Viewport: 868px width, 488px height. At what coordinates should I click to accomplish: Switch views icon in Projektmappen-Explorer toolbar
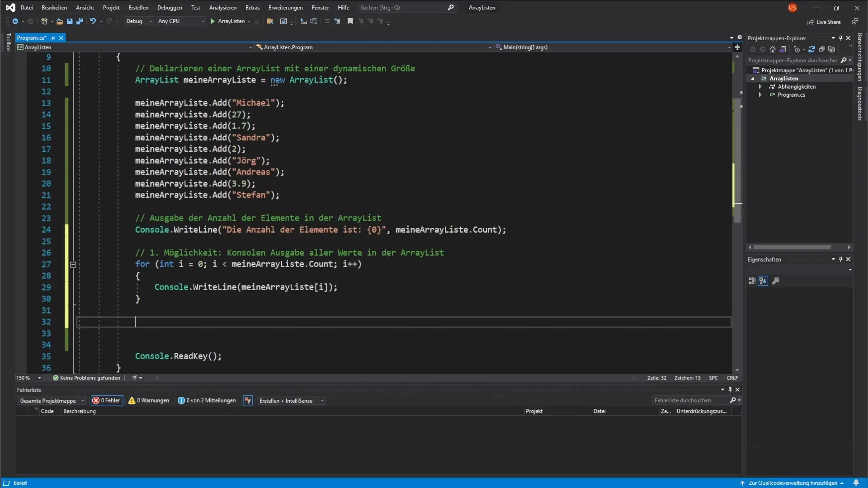[x=783, y=49]
